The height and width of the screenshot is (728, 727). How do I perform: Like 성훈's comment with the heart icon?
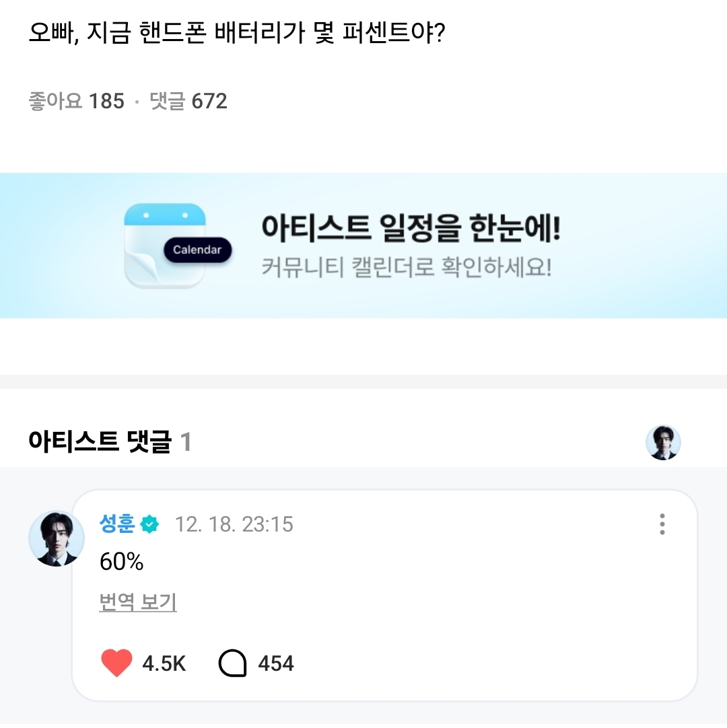tap(116, 663)
